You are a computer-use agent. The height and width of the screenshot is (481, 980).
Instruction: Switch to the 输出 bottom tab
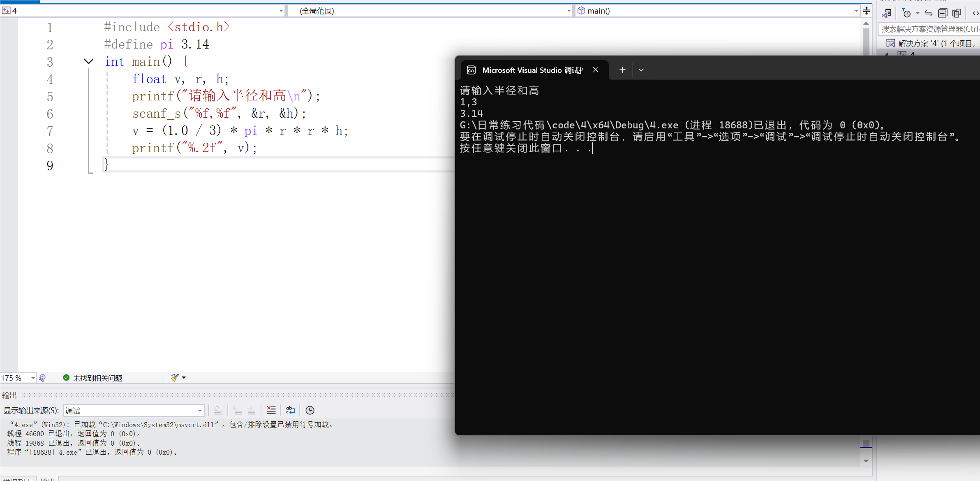click(x=48, y=479)
